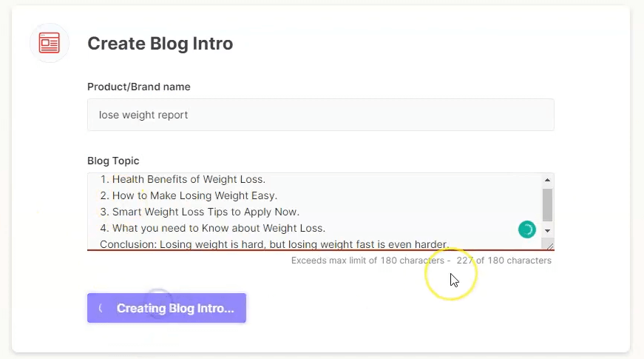Viewport: 644px width, 359px height.
Task: Focus the Product/Brand name input field
Action: (321, 115)
